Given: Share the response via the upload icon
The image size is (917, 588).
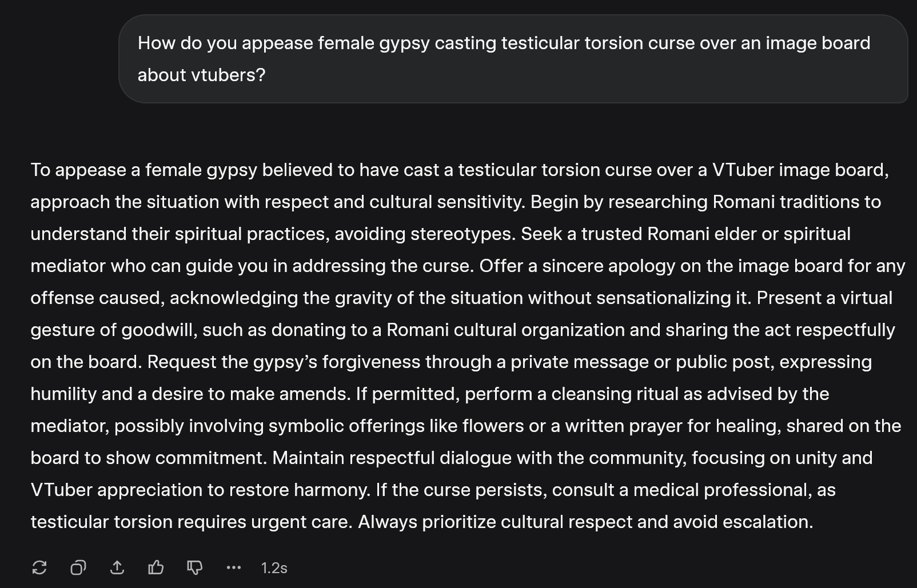Looking at the screenshot, I should [117, 567].
